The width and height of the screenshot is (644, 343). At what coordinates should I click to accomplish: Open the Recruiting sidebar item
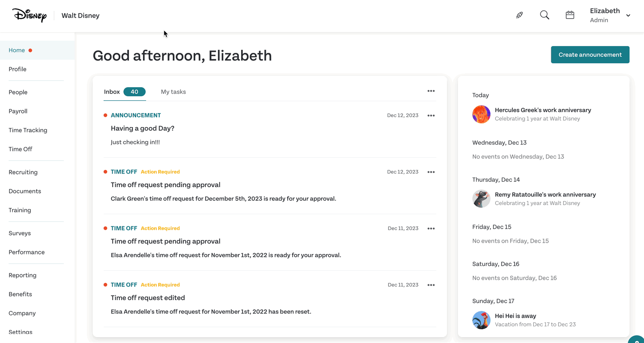pos(23,172)
